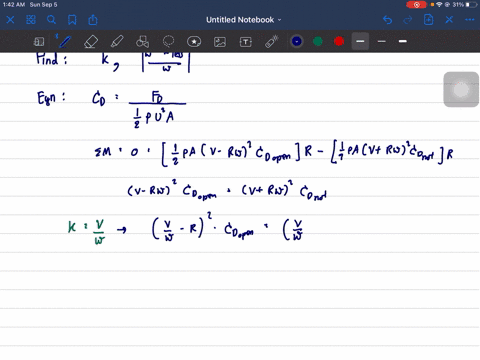Open the share/export icon

[93, 20]
